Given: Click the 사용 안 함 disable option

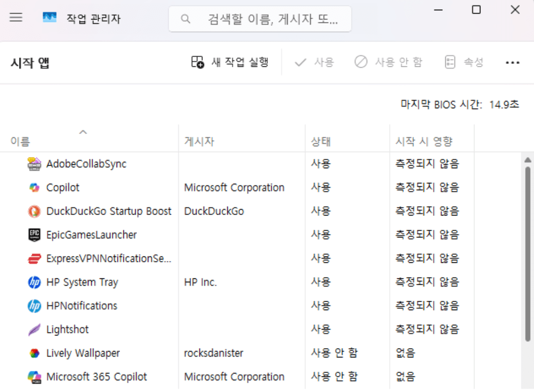Looking at the screenshot, I should point(389,62).
